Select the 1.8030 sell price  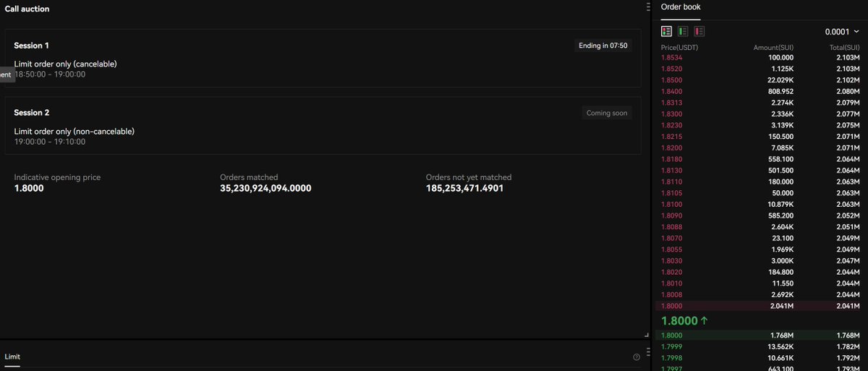coord(671,260)
